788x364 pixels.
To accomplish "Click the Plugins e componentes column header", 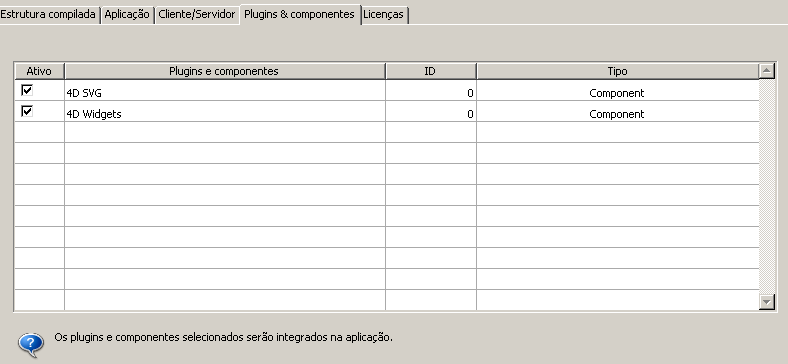I will (224, 71).
